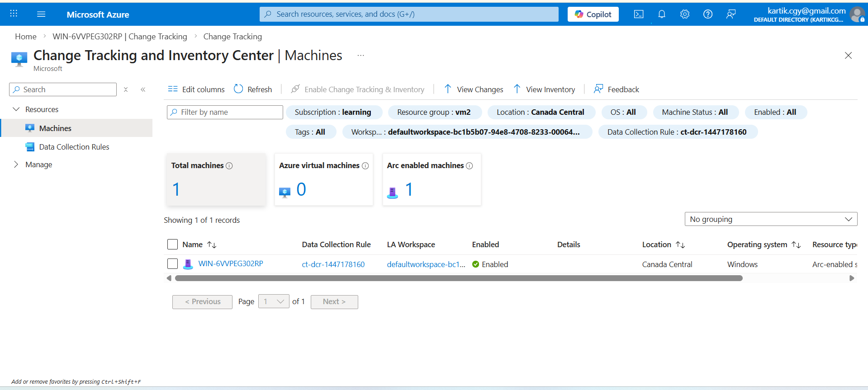Click Refresh in the toolbar
The width and height of the screenshot is (868, 390).
tap(253, 89)
